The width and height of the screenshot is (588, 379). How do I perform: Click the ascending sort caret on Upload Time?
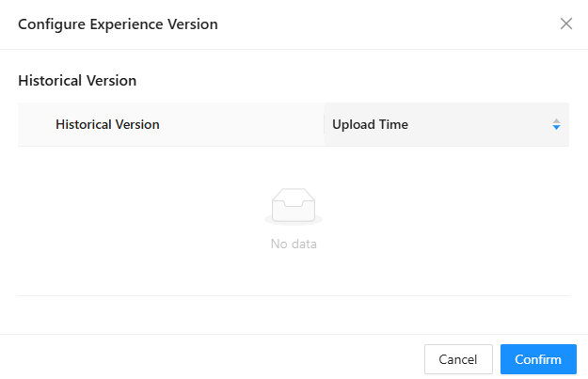tap(556, 120)
